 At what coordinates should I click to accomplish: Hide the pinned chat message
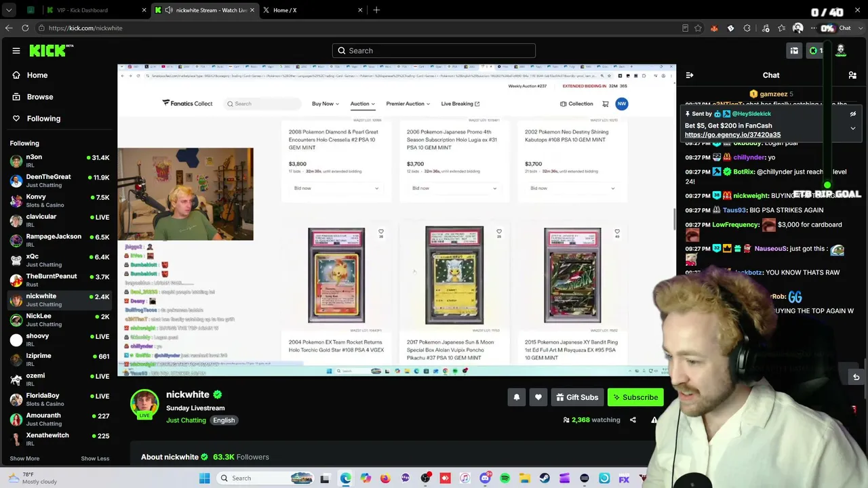point(853,114)
